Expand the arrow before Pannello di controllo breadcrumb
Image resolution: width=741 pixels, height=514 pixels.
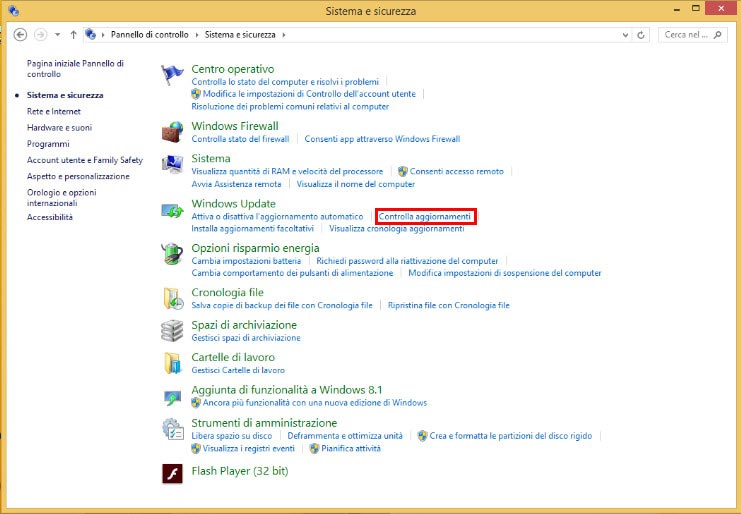point(103,35)
